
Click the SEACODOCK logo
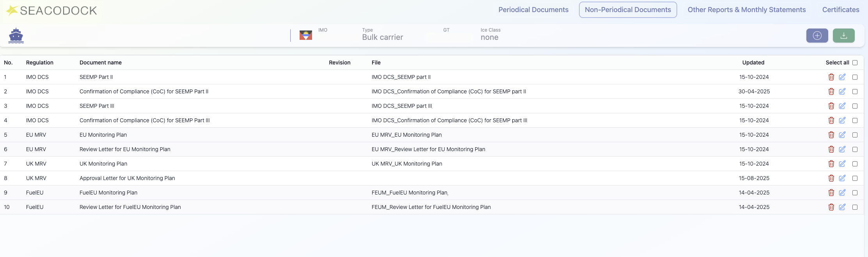click(52, 11)
